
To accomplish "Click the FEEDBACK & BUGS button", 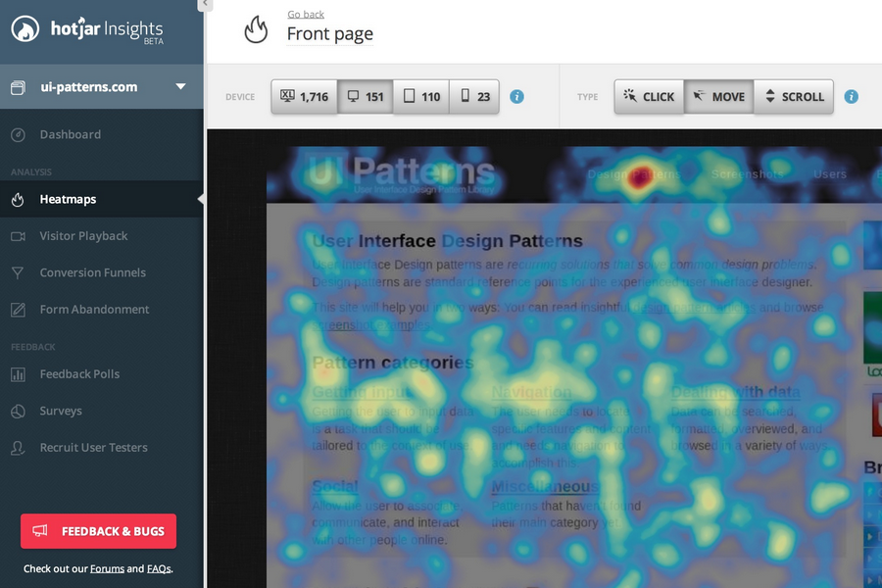I will pyautogui.click(x=98, y=531).
